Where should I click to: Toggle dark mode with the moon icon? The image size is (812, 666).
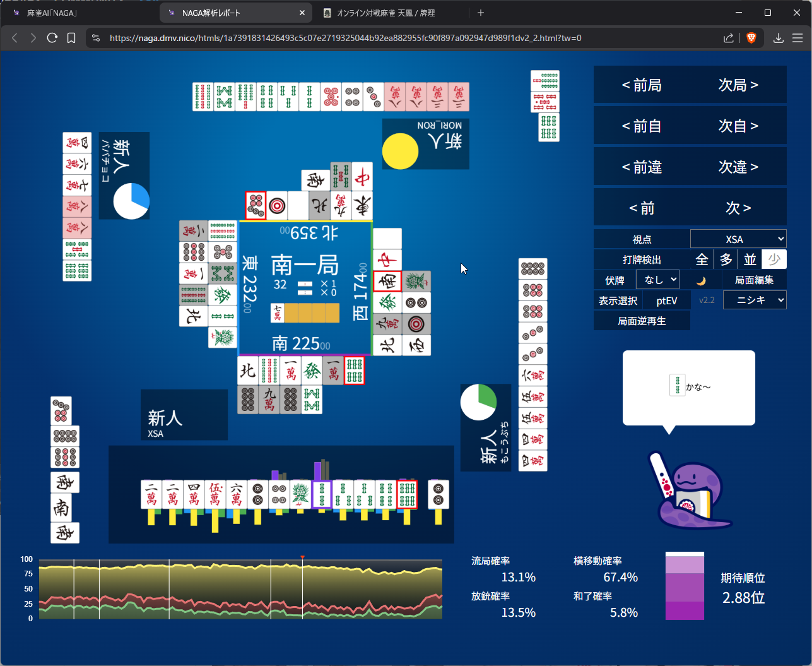pos(701,280)
